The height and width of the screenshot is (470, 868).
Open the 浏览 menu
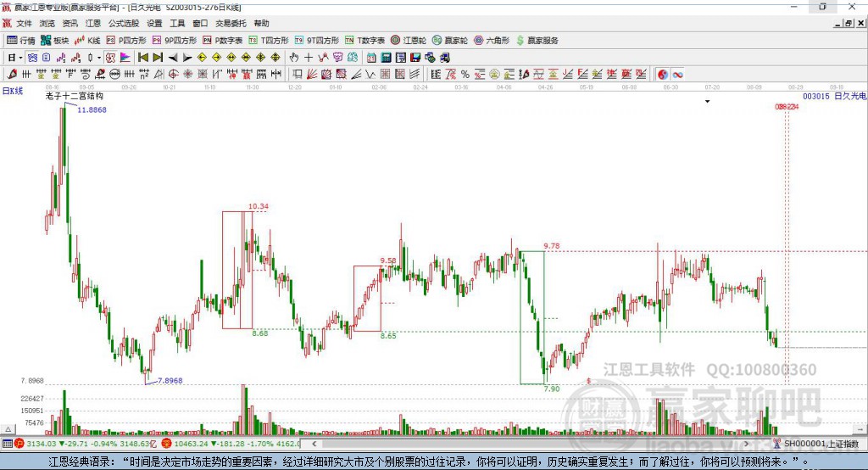[47, 23]
